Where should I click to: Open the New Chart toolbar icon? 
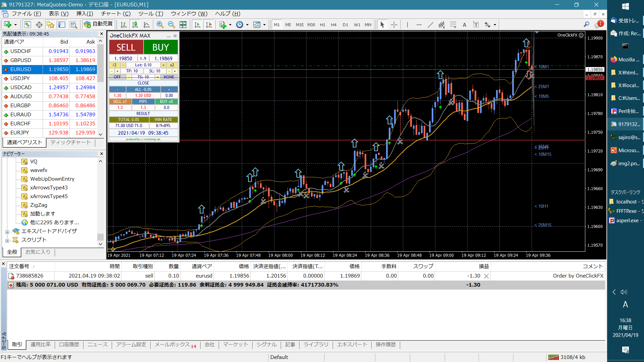click(x=8, y=24)
